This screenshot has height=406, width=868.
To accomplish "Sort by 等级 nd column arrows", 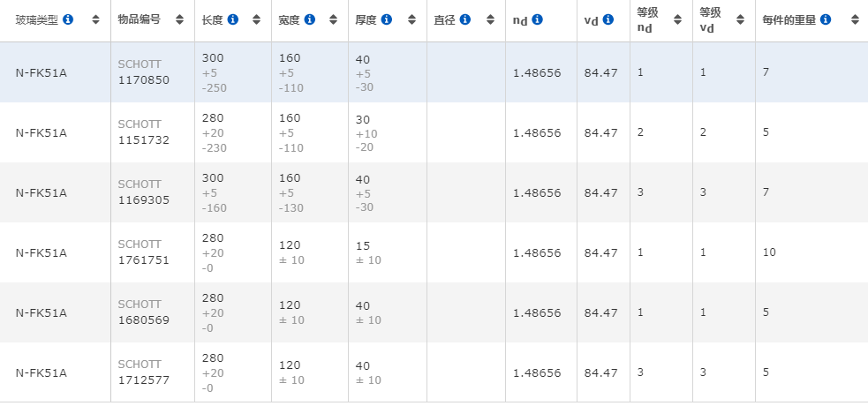I will click(x=677, y=20).
